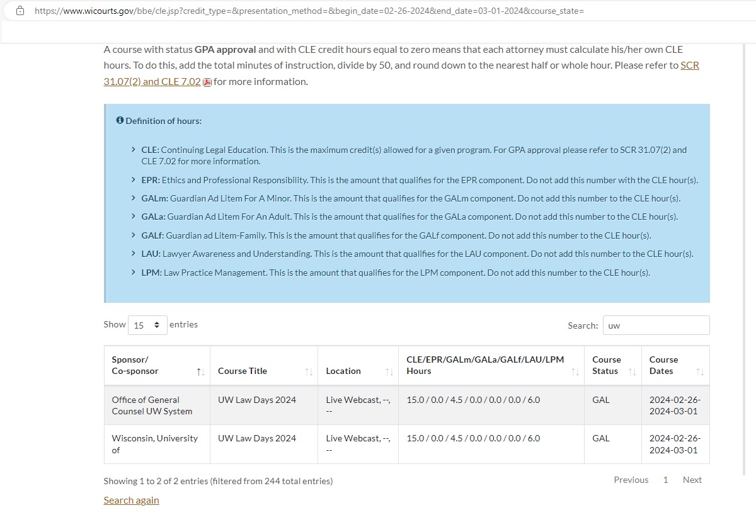
Task: Go to Previous page of results
Action: [x=631, y=480]
